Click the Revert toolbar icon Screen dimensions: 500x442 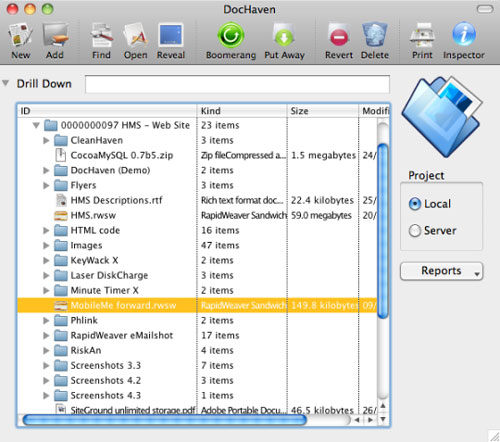coord(339,35)
